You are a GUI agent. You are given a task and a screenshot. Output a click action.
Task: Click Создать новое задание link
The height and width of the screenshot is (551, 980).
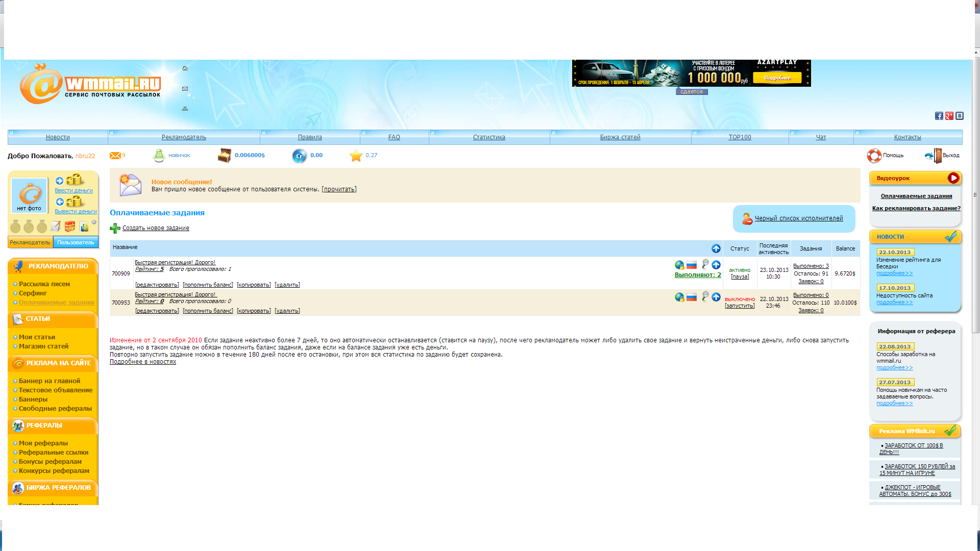(x=156, y=228)
